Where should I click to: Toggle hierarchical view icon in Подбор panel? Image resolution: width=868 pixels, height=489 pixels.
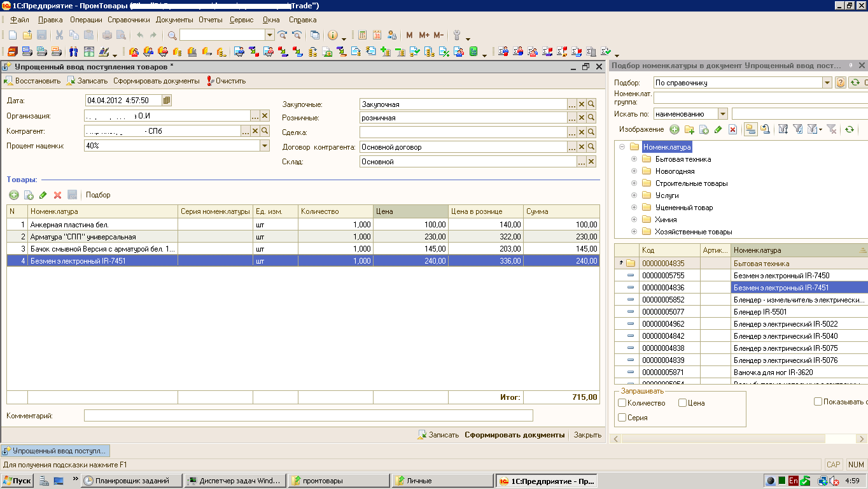pyautogui.click(x=751, y=129)
